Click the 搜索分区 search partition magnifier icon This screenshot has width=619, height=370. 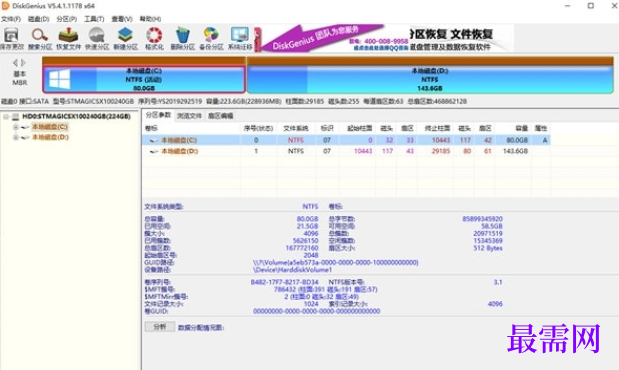click(40, 38)
